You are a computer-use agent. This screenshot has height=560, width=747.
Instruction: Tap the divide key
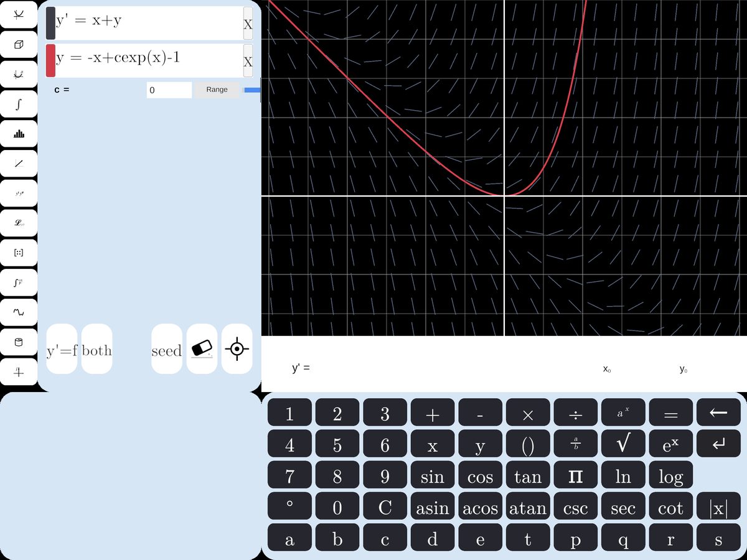click(576, 413)
